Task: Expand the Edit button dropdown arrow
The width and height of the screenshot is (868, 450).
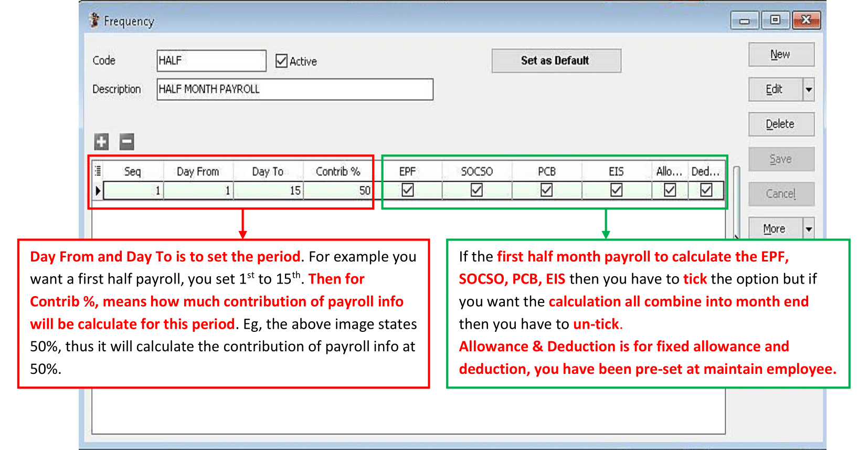Action: [809, 90]
